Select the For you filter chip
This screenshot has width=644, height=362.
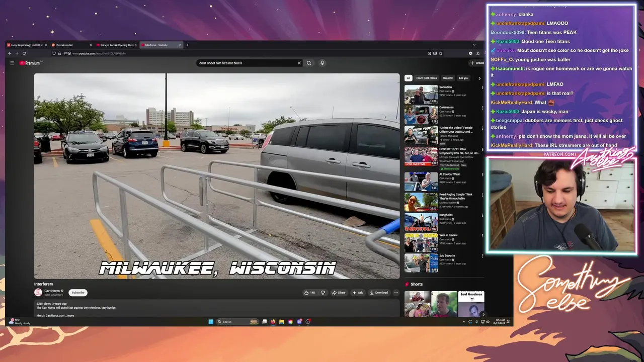coord(463,78)
